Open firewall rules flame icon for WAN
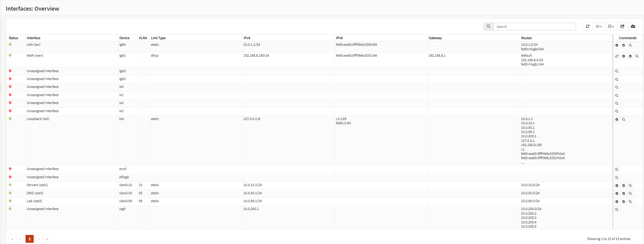This screenshot has height=244, width=644. [x=630, y=56]
